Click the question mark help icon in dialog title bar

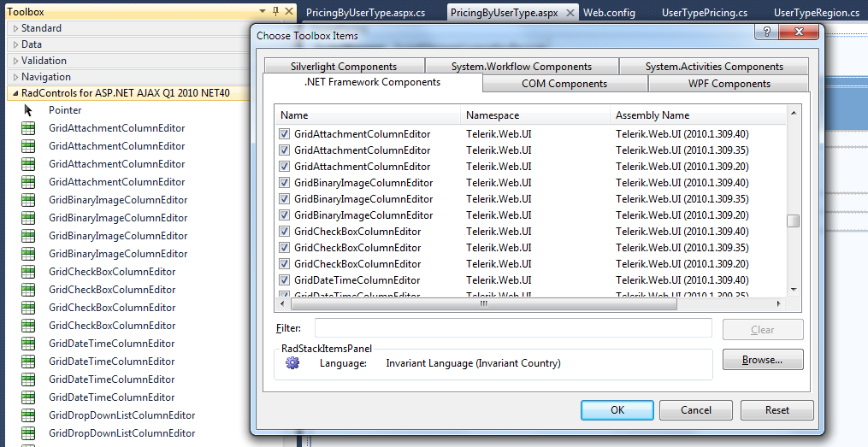point(767,32)
